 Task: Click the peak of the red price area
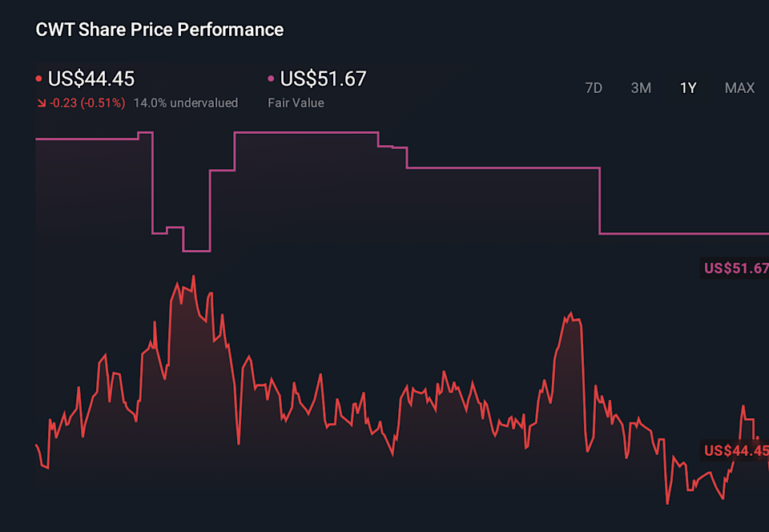(x=193, y=275)
